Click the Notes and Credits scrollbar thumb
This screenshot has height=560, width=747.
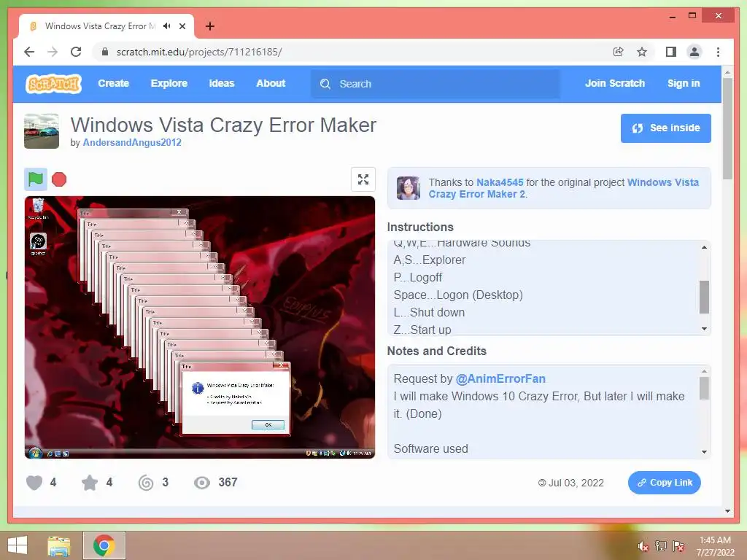pyautogui.click(x=704, y=388)
